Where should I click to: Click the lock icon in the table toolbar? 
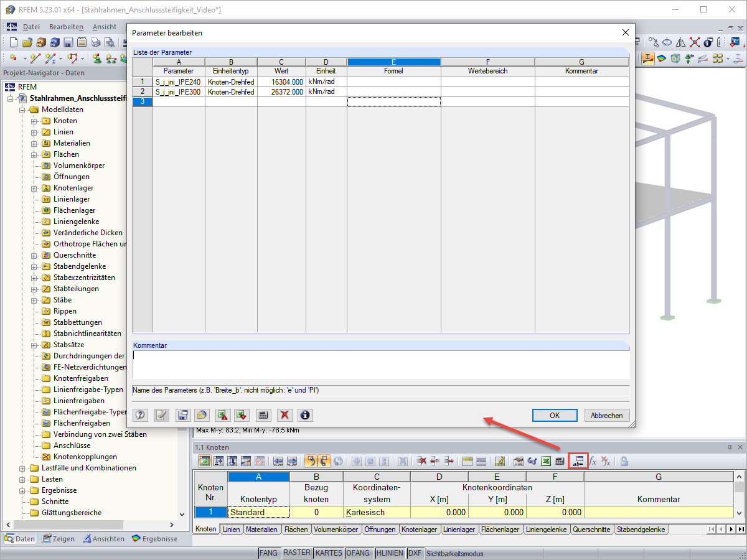624,461
